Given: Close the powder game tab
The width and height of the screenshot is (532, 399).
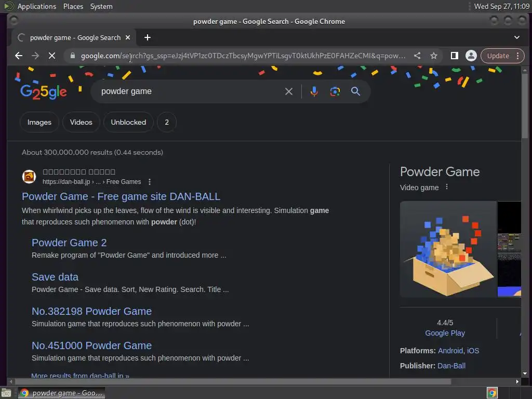Looking at the screenshot, I should [128, 37].
